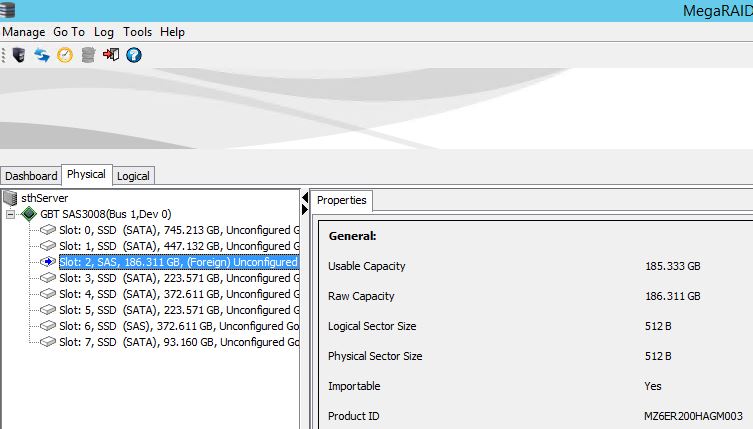Viewport: 753px width, 429px height.
Task: Click the drive icon for Slot 3
Action: pyautogui.click(x=48, y=278)
